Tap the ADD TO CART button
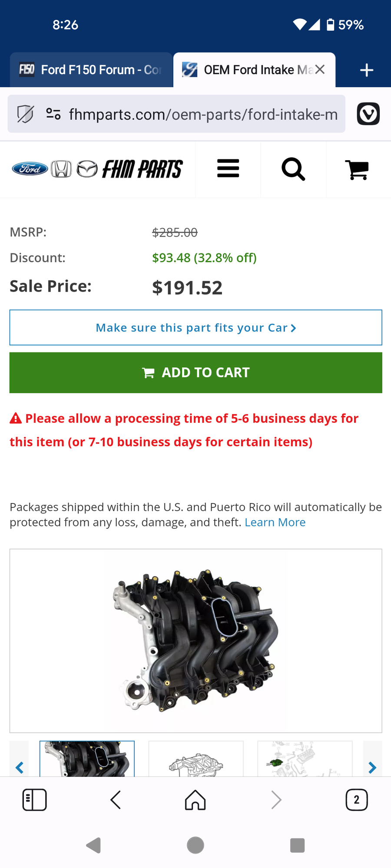The width and height of the screenshot is (391, 868). click(195, 372)
